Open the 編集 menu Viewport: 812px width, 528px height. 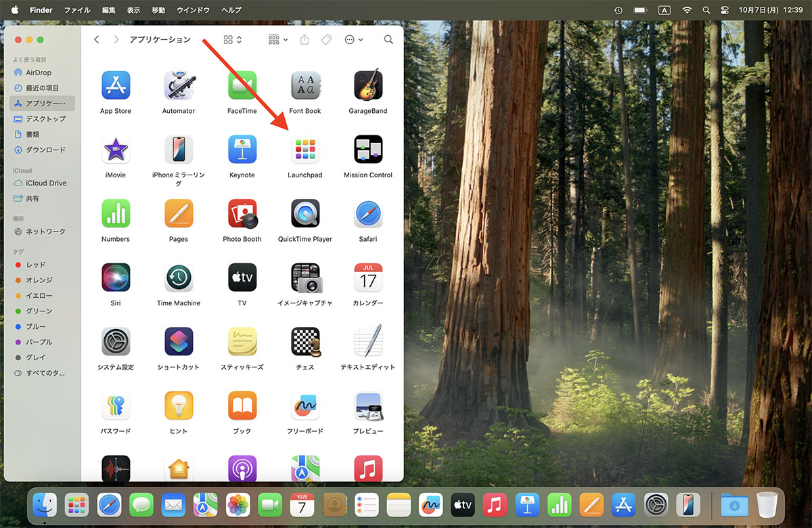coord(108,10)
